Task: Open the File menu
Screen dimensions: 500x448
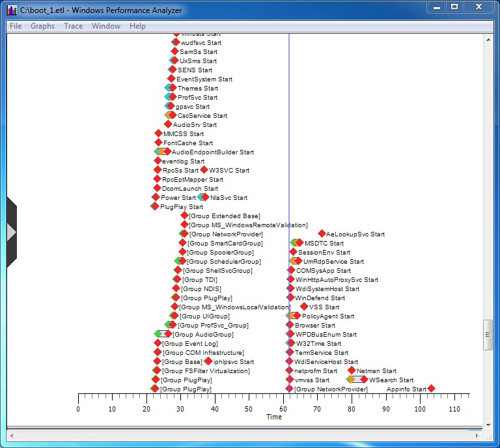Action: point(16,26)
